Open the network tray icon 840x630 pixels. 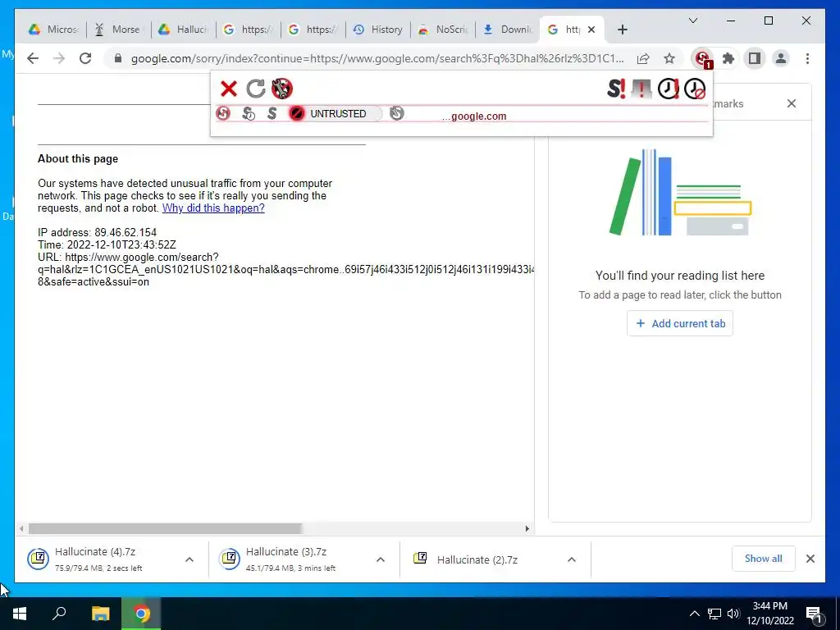tap(714, 614)
